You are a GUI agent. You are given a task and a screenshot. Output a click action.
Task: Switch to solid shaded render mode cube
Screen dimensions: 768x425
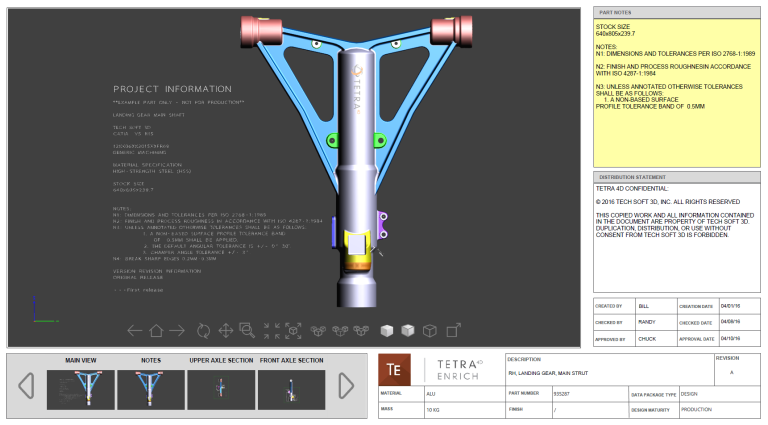coord(386,331)
